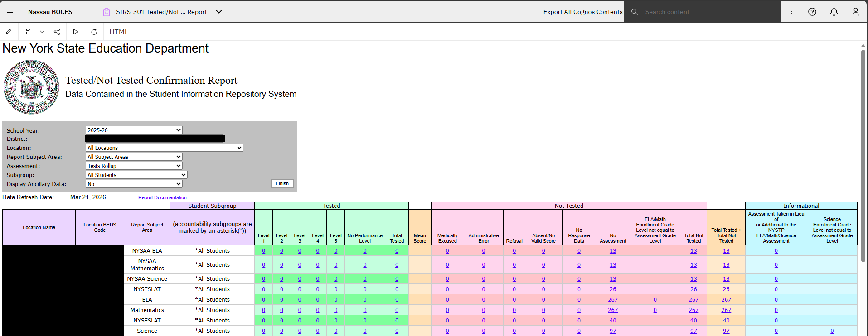Viewport: 868px width, 336px height.
Task: Open the help question mark icon
Action: click(812, 12)
